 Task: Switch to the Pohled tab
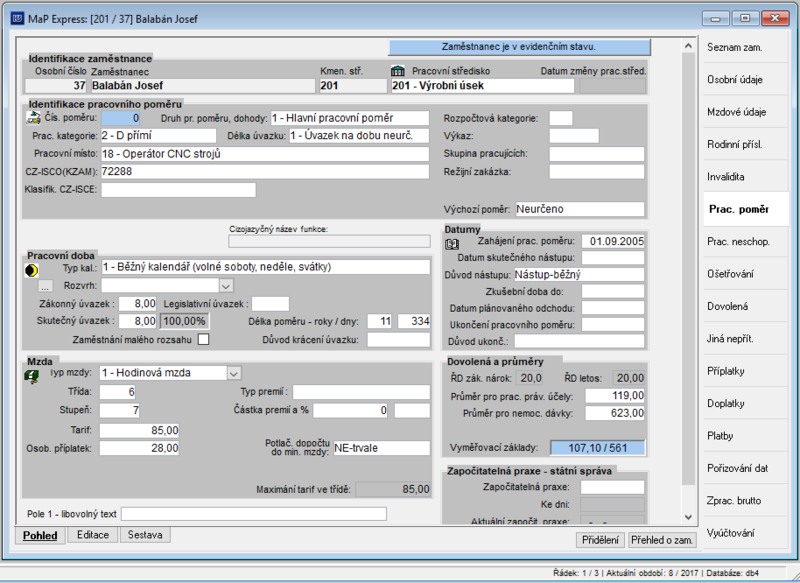40,535
